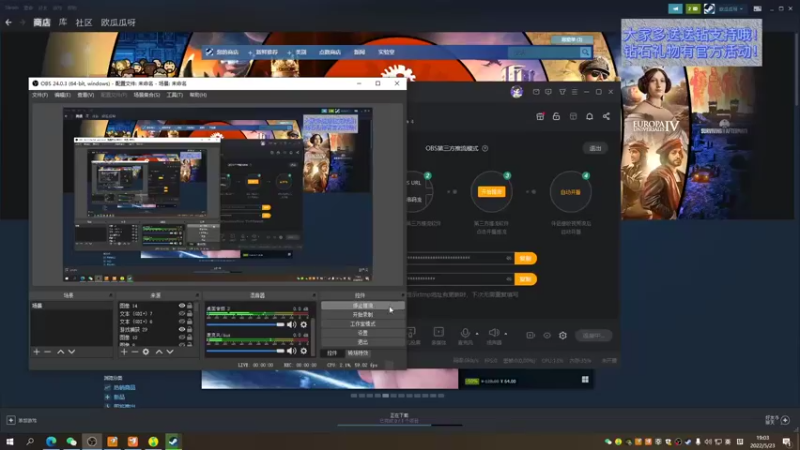800x450 pixels.
Task: Click 开始录制 button in OBS controls
Action: click(x=363, y=315)
